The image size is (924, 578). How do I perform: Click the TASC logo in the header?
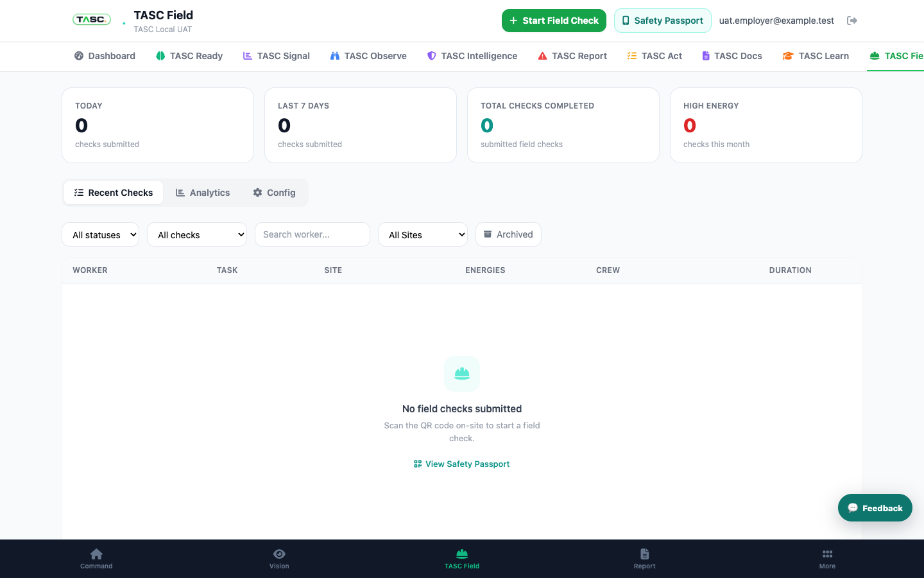coord(92,20)
